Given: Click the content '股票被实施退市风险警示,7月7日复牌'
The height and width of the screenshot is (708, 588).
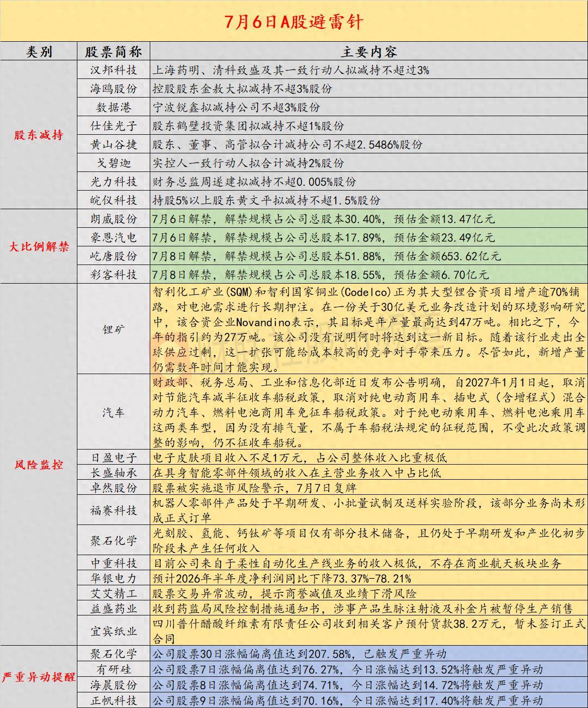Looking at the screenshot, I should [x=254, y=488].
